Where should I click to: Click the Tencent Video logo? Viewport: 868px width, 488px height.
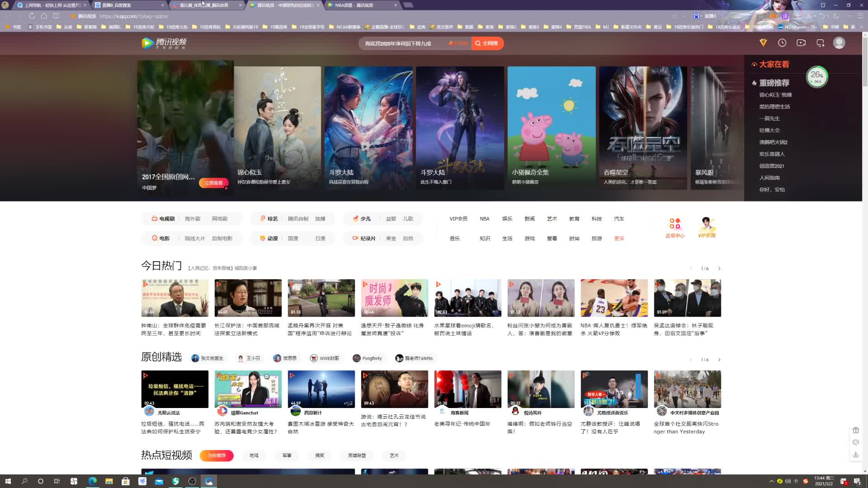(x=164, y=43)
